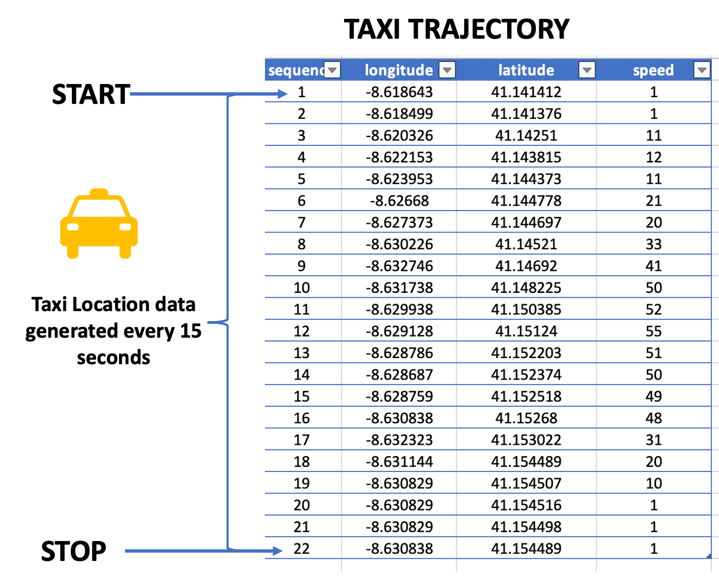Image resolution: width=719 pixels, height=588 pixels.
Task: Click speed value "31" in row 17
Action: pos(654,440)
